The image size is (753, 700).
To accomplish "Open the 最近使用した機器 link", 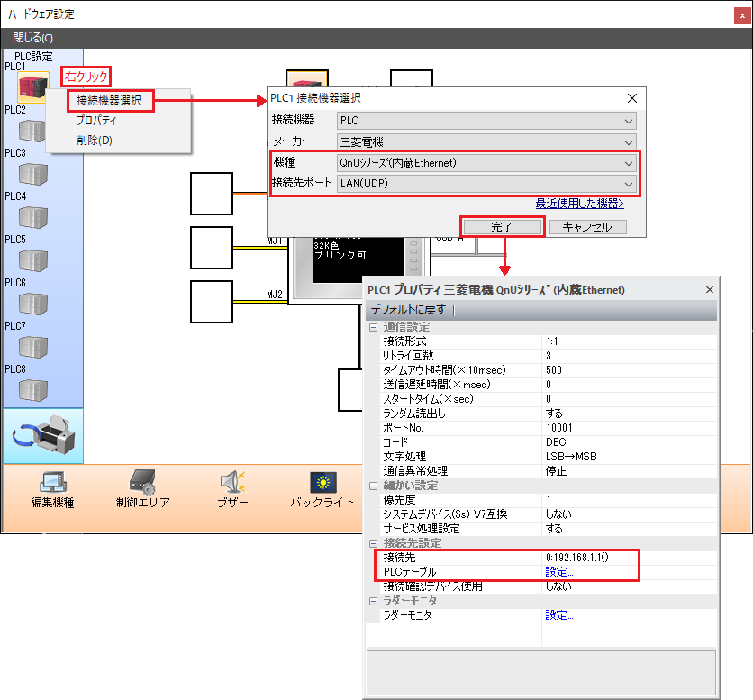I will coord(579,203).
